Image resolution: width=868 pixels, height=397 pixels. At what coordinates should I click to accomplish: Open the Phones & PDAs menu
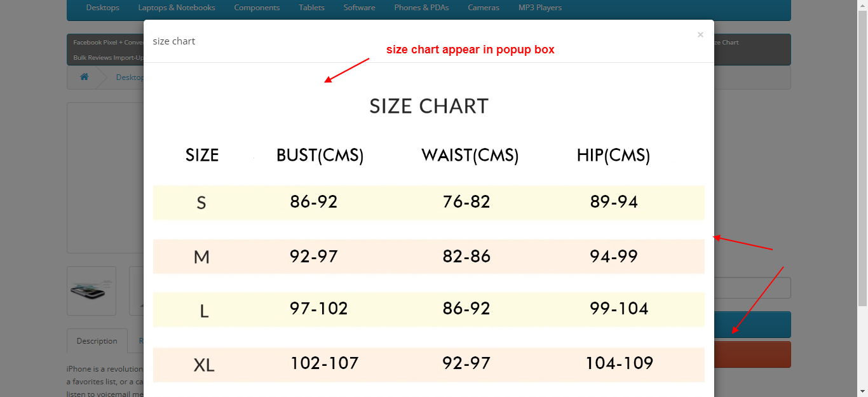pyautogui.click(x=421, y=8)
